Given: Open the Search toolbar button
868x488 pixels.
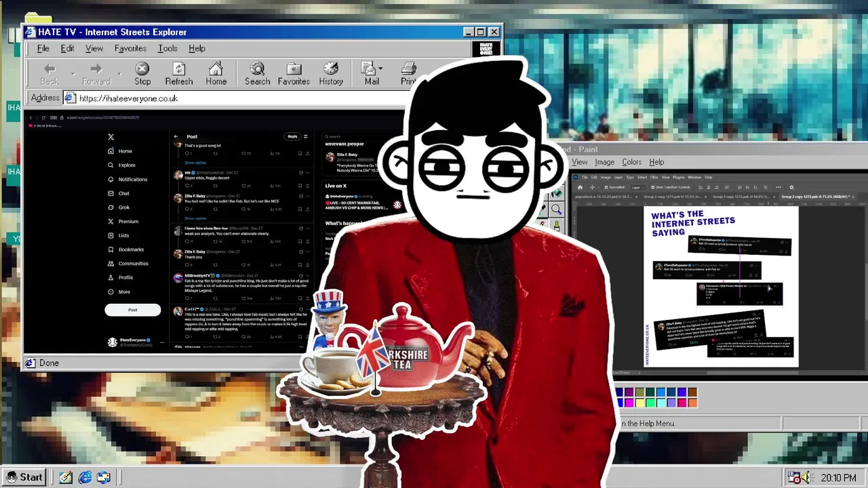Looking at the screenshot, I should tap(257, 74).
